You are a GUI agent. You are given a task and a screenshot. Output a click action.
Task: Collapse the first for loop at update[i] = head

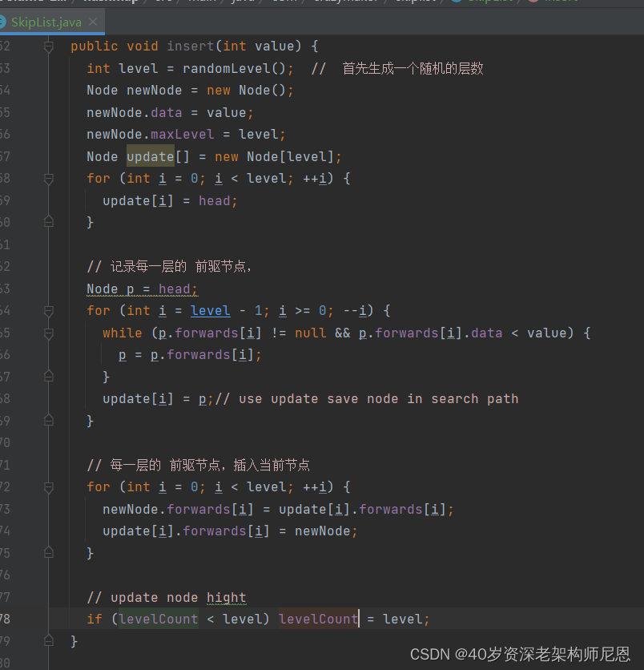pos(49,179)
